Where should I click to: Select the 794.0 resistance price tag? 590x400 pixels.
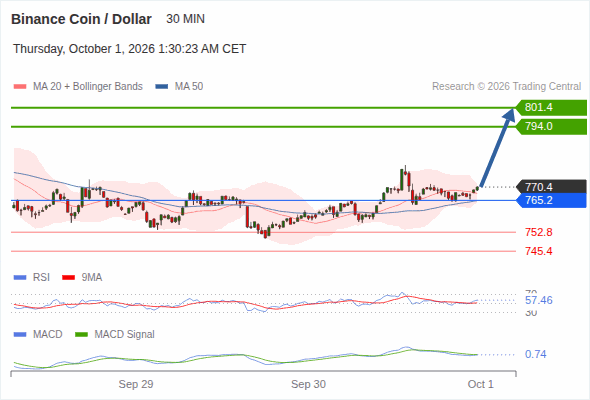(x=551, y=126)
